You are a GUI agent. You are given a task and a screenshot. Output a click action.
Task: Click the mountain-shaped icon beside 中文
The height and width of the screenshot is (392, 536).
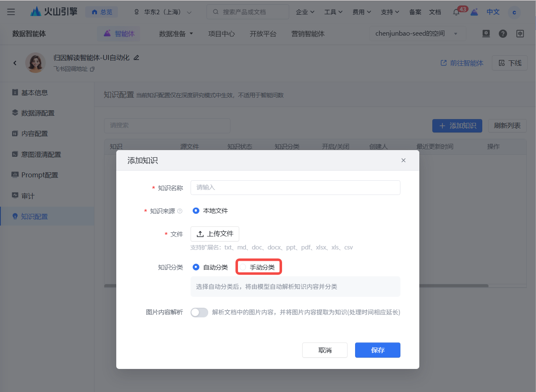[x=474, y=12]
